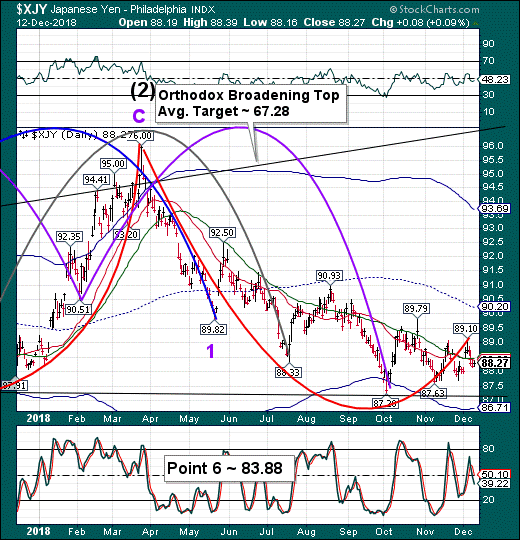This screenshot has width=520, height=540.
Task: Click the lower band tag 86.71
Action: 495,408
